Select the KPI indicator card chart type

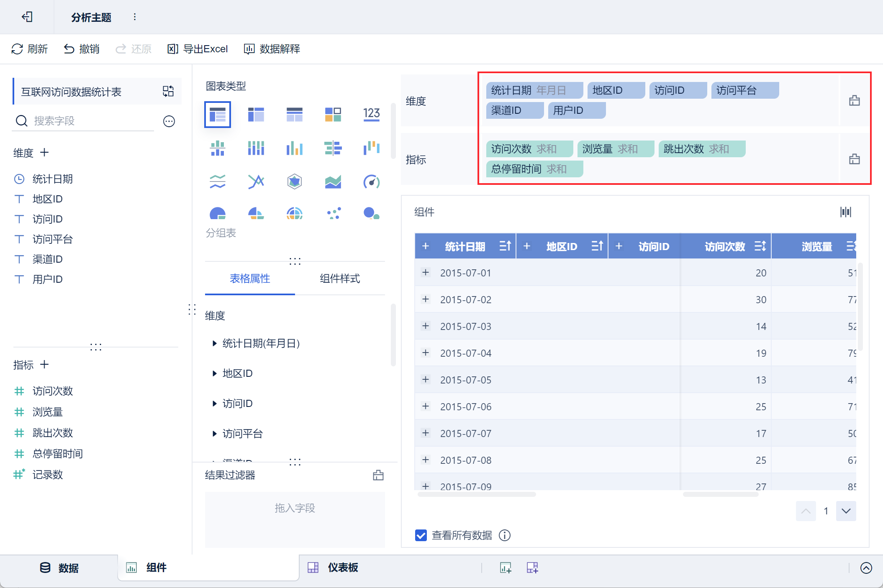pos(371,114)
